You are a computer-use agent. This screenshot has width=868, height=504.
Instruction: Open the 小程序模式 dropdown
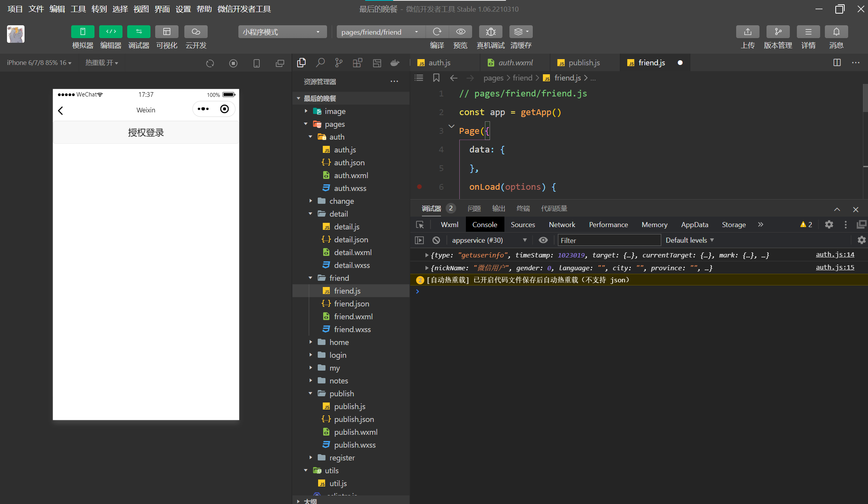coord(282,32)
